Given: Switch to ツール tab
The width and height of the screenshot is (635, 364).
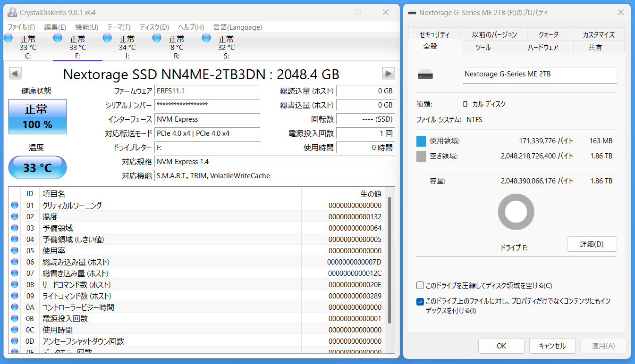Looking at the screenshot, I should (487, 47).
